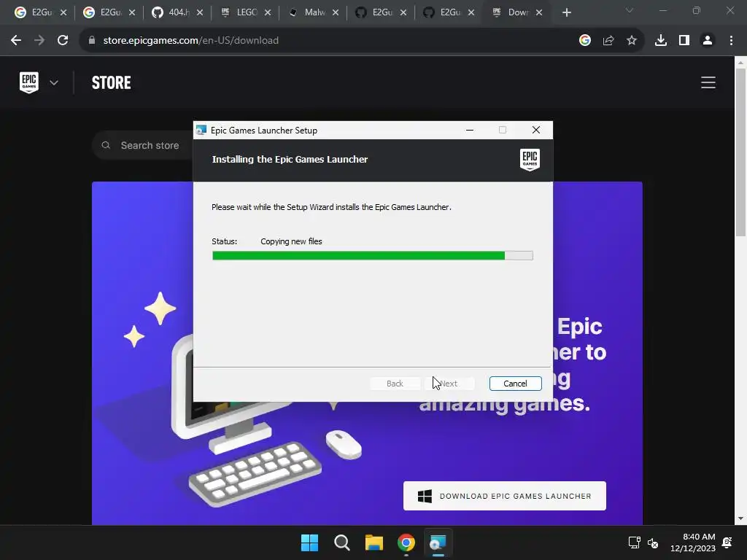Open the hamburger menu on Epic store
Viewport: 747px width, 560px height.
[708, 82]
